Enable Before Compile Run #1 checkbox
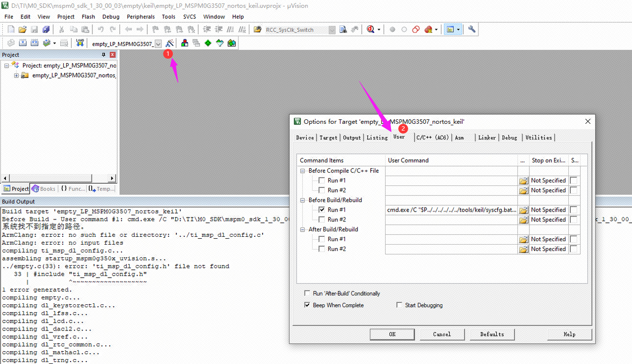Image resolution: width=632 pixels, height=364 pixels. click(x=322, y=180)
